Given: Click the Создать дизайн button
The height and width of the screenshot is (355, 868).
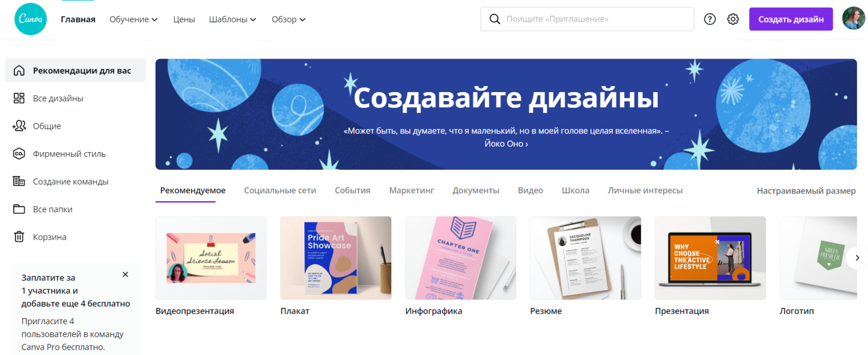Looking at the screenshot, I should [x=791, y=19].
